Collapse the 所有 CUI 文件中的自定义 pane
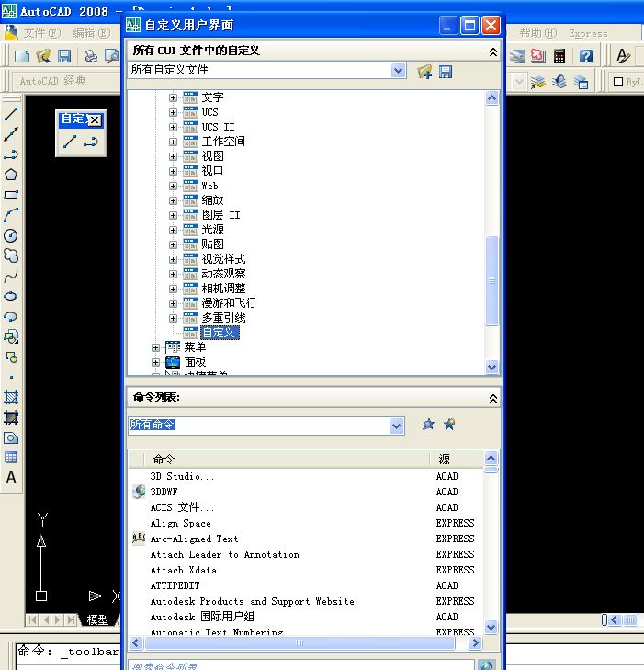The width and height of the screenshot is (644, 670). tap(492, 52)
